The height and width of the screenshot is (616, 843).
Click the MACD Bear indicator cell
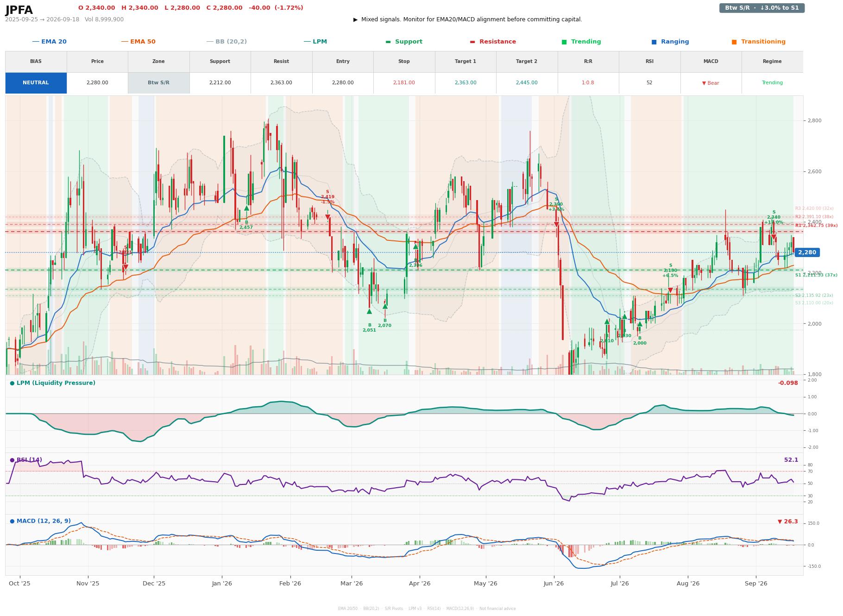(x=711, y=83)
